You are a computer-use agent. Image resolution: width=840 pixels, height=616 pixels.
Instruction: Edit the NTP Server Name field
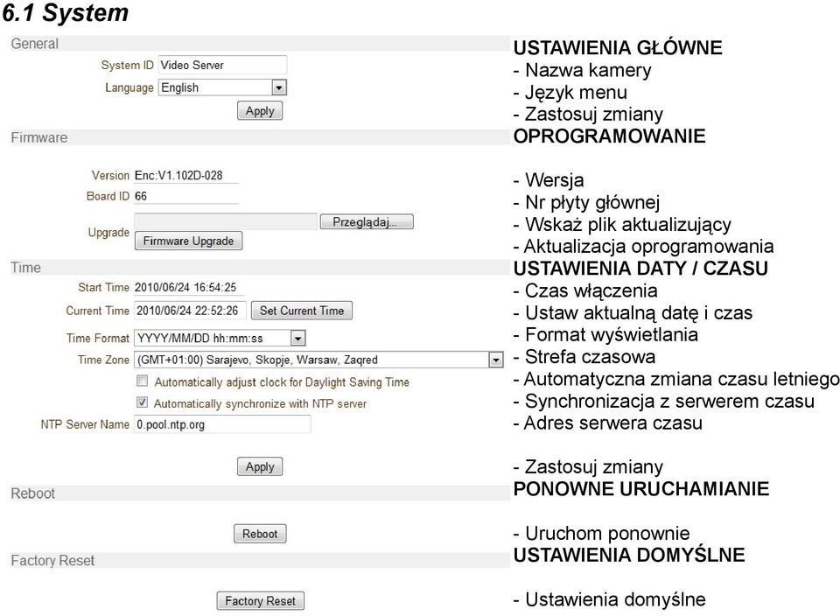222,424
